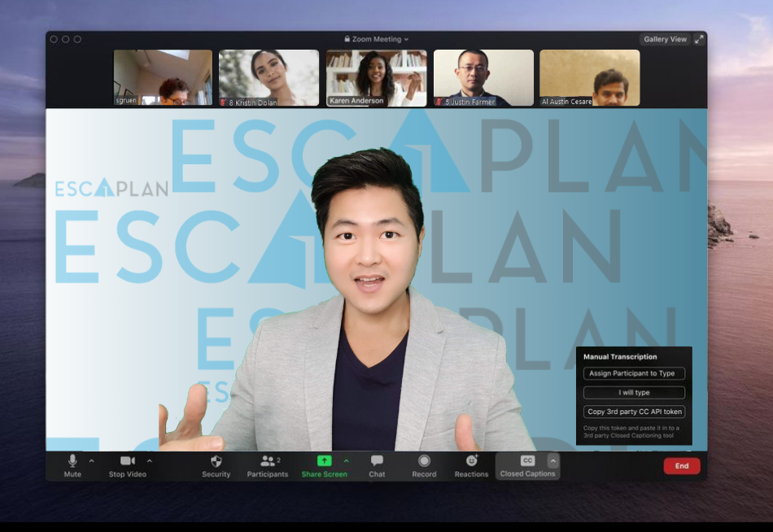The image size is (773, 532).
Task: End the meeting with red End button
Action: (x=682, y=466)
